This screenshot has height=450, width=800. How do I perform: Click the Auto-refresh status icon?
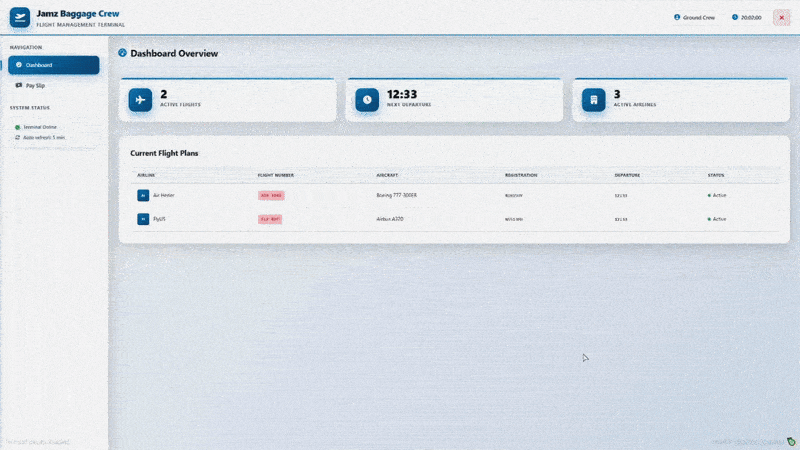[18, 137]
